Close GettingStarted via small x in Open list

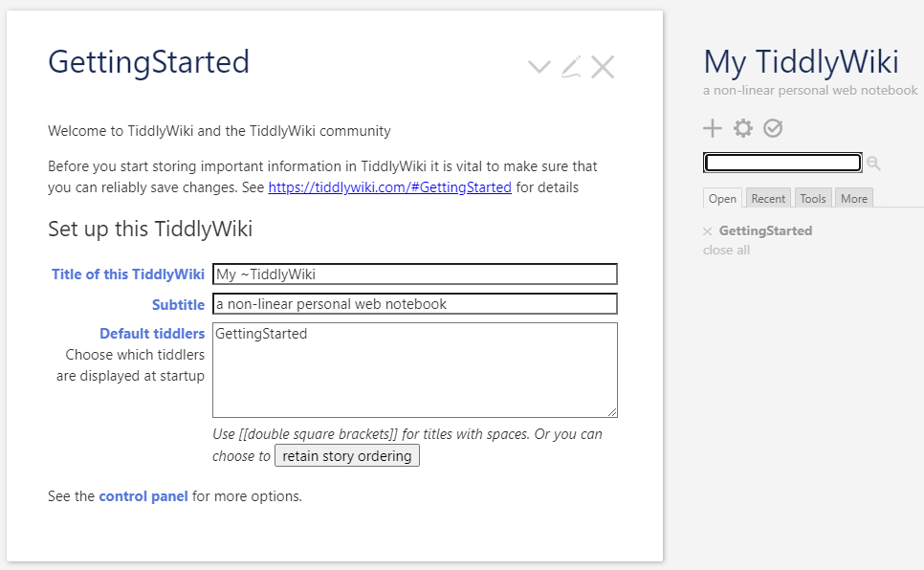pos(708,231)
